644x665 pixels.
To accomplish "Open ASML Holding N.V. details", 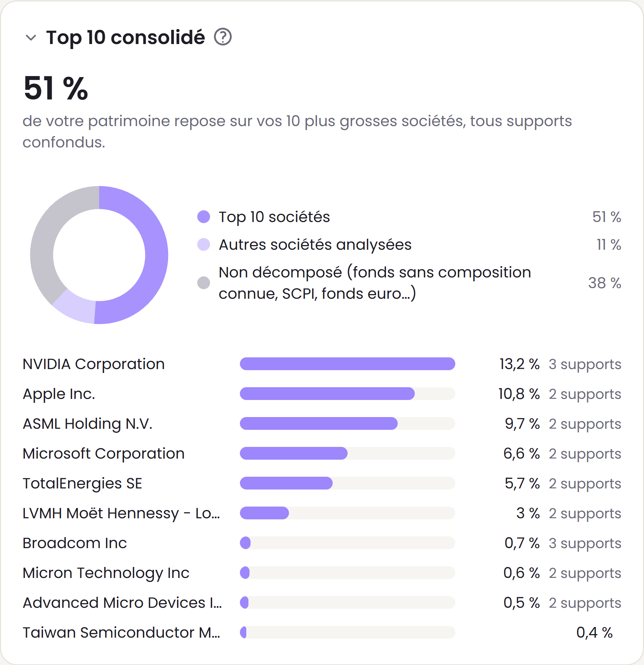I will coord(322,423).
